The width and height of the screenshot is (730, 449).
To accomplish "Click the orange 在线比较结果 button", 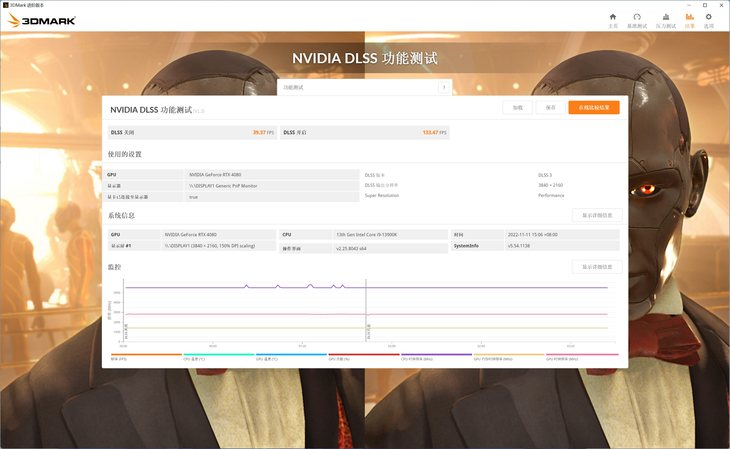I will (x=594, y=108).
